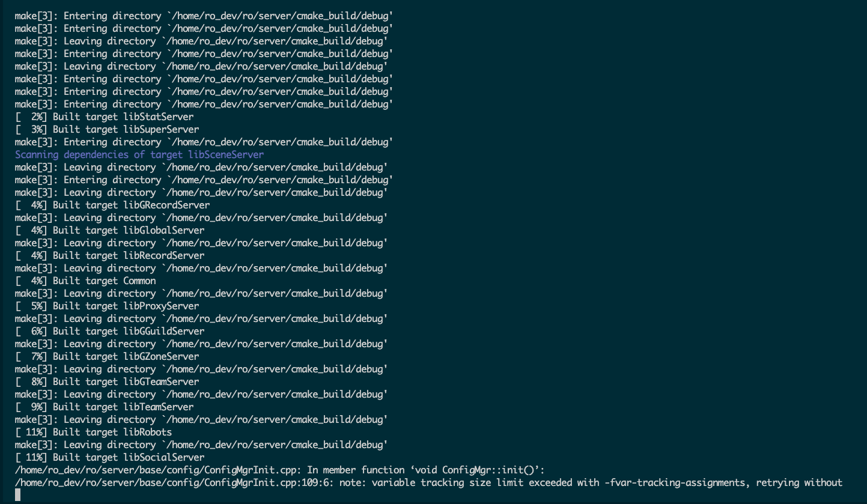Click the terminal cursor block
The height and width of the screenshot is (504, 867).
(x=17, y=495)
